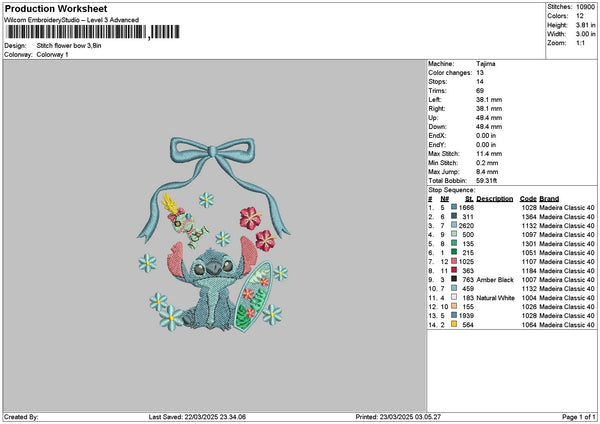The width and height of the screenshot is (600, 424).
Task: Click the 'Last Saved: 22/03/2025' footer text
Action: [197, 417]
